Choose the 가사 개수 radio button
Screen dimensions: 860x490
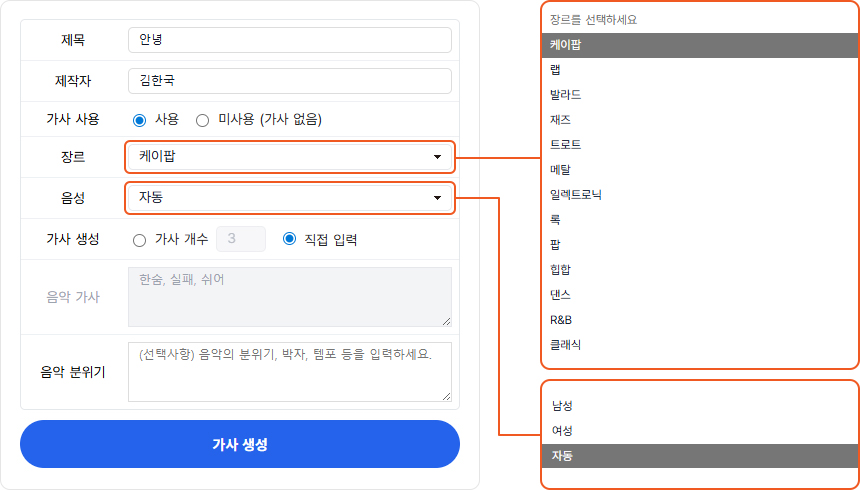(x=140, y=240)
